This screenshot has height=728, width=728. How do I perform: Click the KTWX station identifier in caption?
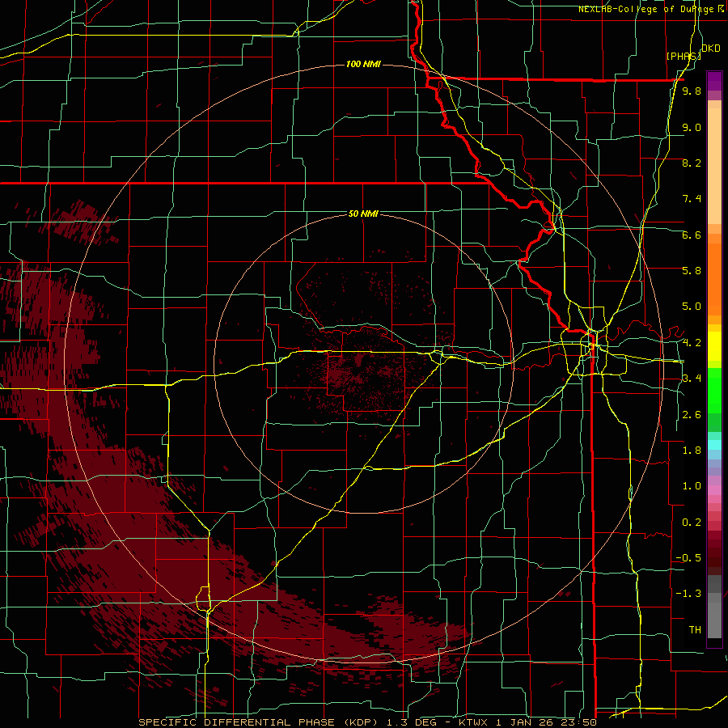(472, 722)
